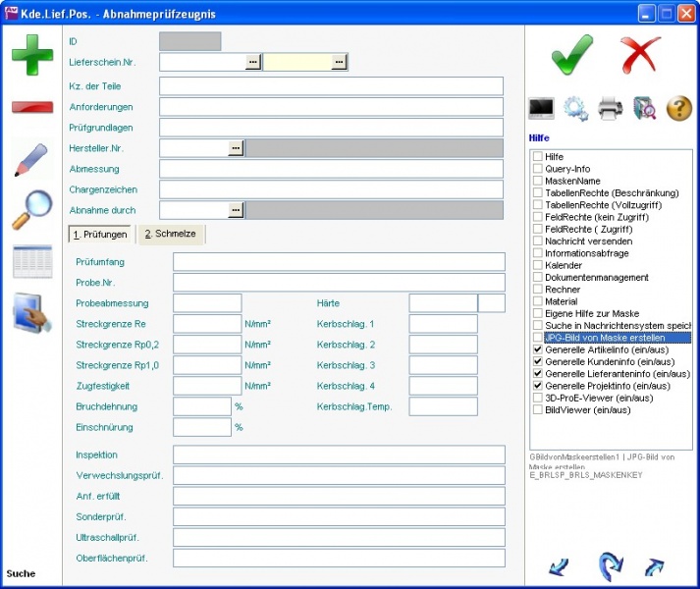Image resolution: width=700 pixels, height=589 pixels.
Task: Click the magnifying glass search icon
Action: click(32, 210)
